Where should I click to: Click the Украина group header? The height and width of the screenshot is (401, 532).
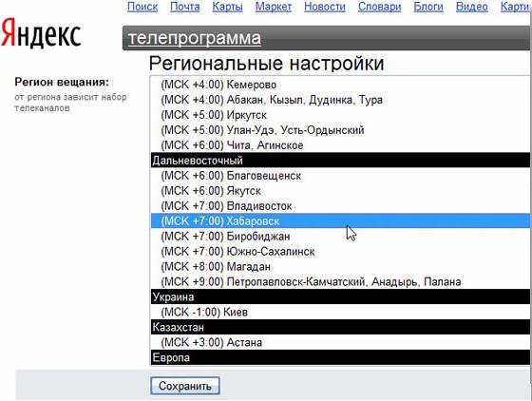340,296
